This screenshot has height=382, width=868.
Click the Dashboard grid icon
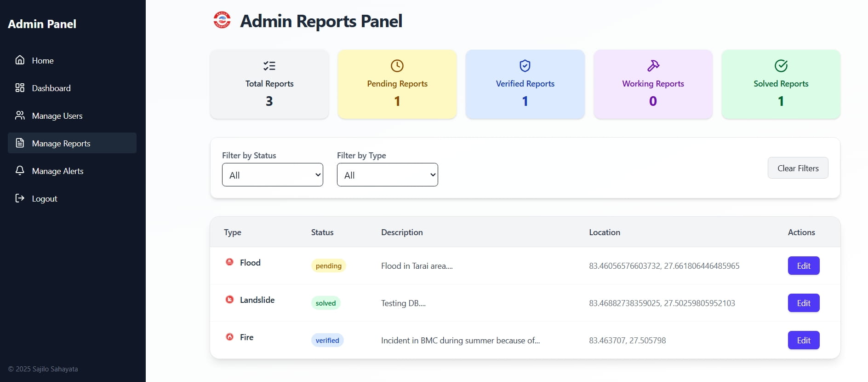click(x=20, y=87)
